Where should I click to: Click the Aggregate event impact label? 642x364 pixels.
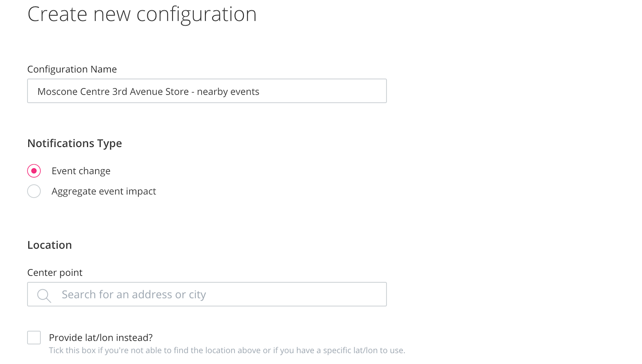(x=104, y=191)
